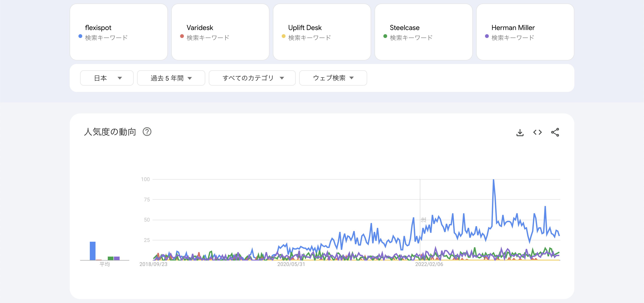Viewport: 644px width, 303px height.
Task: Click the 2020/05/31 date axis label
Action: point(291,264)
